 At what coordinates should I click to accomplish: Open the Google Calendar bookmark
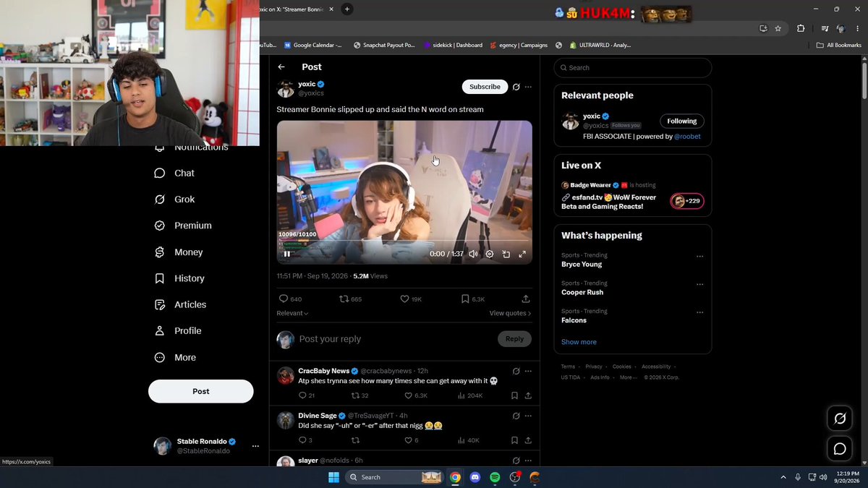[x=313, y=45]
